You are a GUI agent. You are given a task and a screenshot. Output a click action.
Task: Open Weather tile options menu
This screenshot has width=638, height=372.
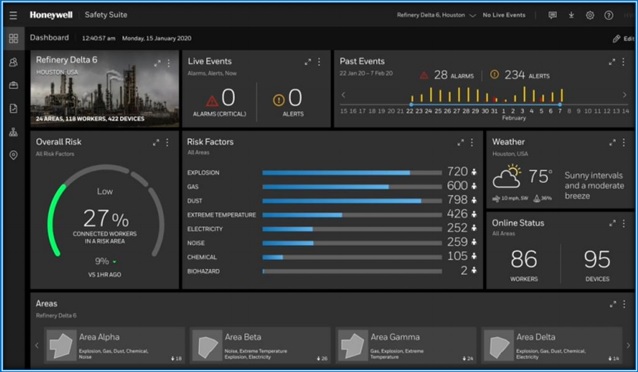[623, 142]
